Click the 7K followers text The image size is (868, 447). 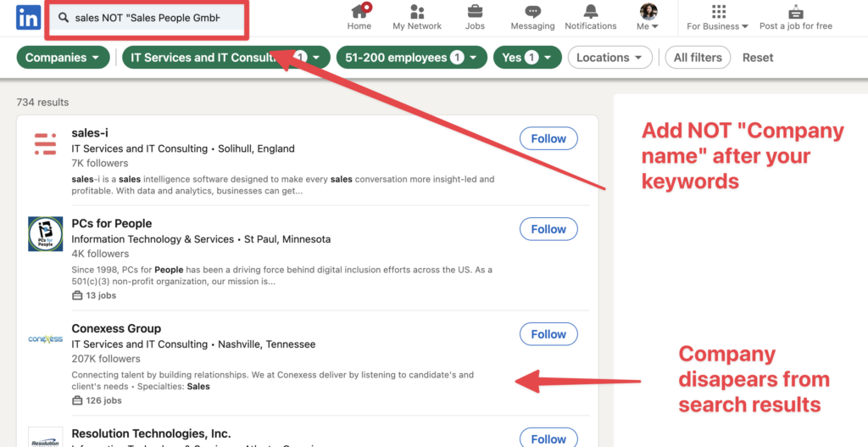(100, 164)
